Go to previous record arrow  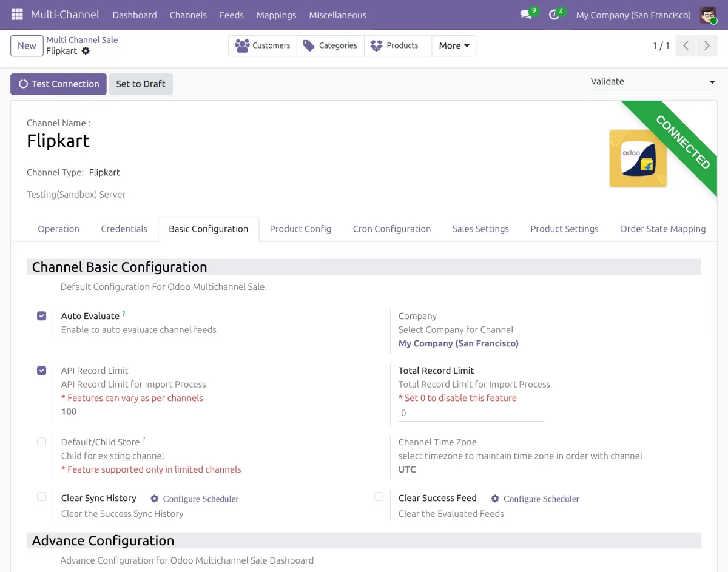(686, 45)
